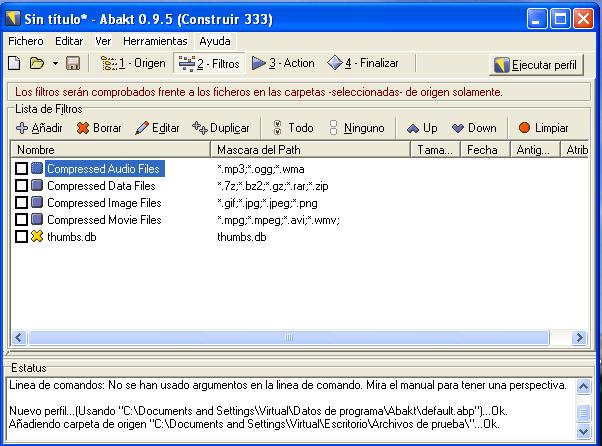Expand the open folder dropdown arrow
Screen dimensions: 602x446
[x=55, y=63]
